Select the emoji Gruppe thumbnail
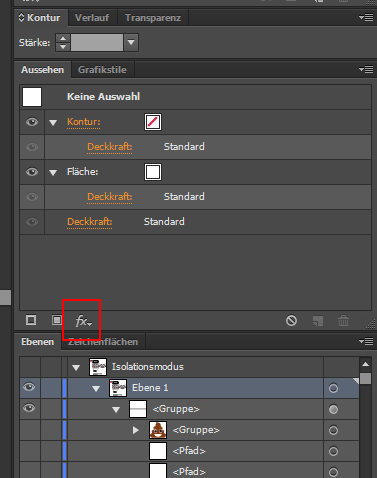Screen dimensions: 377x478 click(158, 430)
